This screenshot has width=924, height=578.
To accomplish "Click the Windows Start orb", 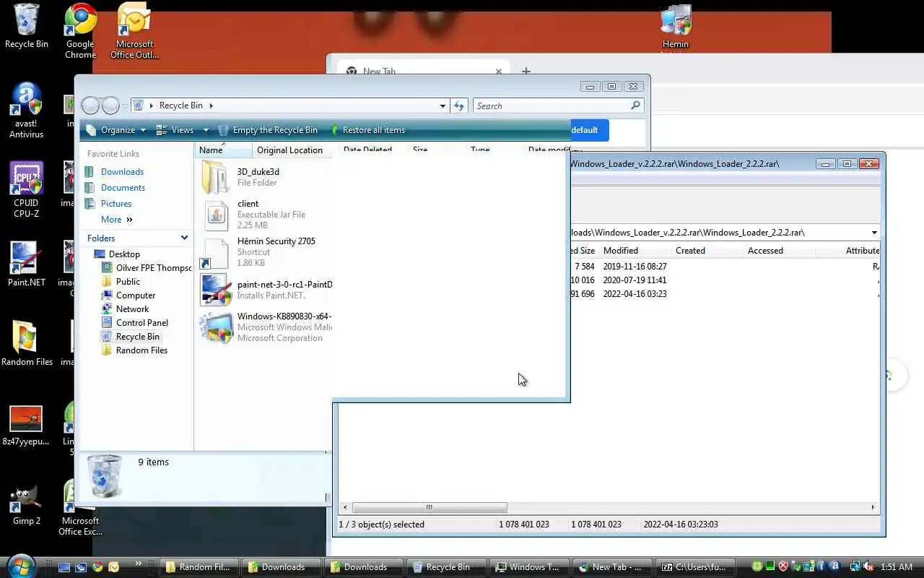I will pyautogui.click(x=21, y=566).
